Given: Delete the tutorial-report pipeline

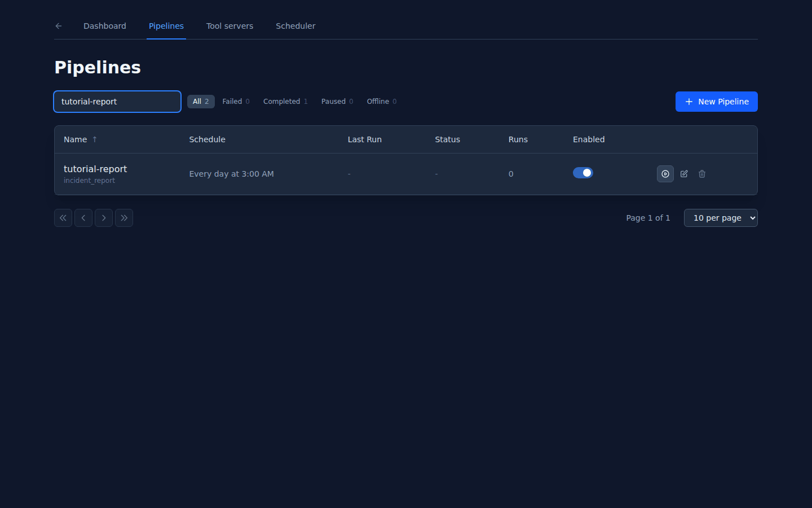Looking at the screenshot, I should (702, 174).
